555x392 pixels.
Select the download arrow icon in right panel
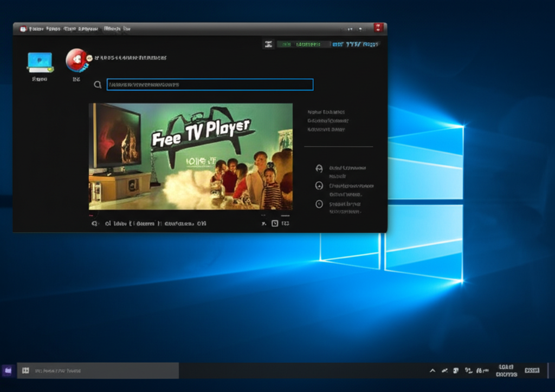coord(319,186)
